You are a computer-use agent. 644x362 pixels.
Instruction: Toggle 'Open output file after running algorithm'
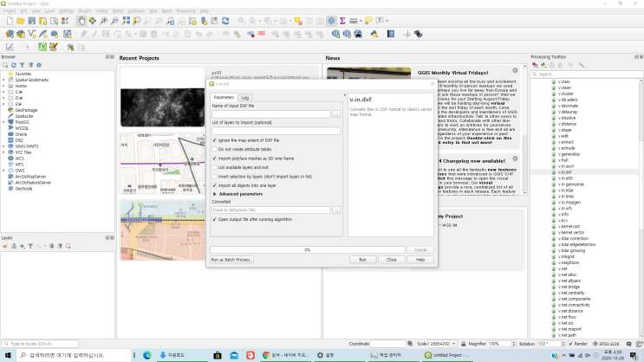tap(214, 220)
